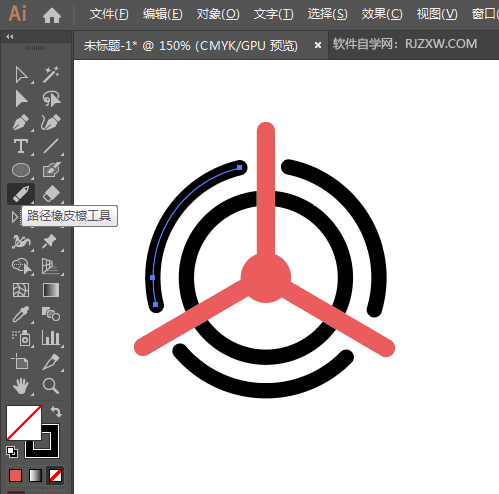The width and height of the screenshot is (499, 494).
Task: Open the 文字(T) menu
Action: coord(273,14)
